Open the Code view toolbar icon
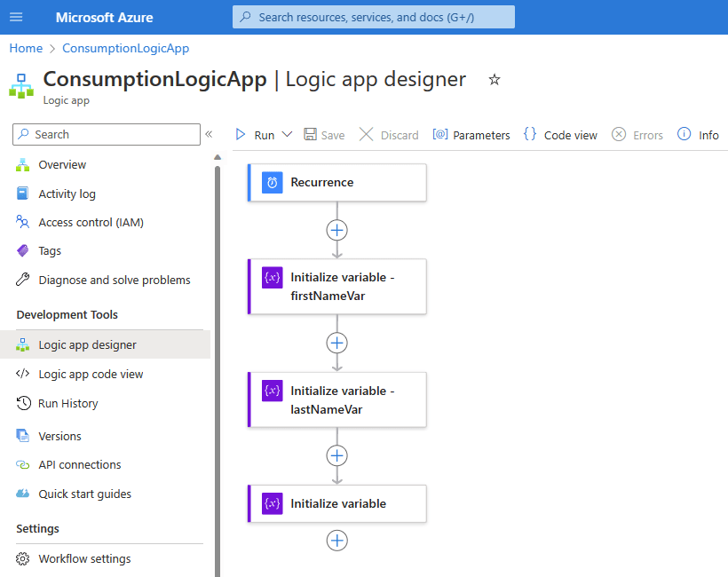This screenshot has height=577, width=728. click(x=530, y=134)
